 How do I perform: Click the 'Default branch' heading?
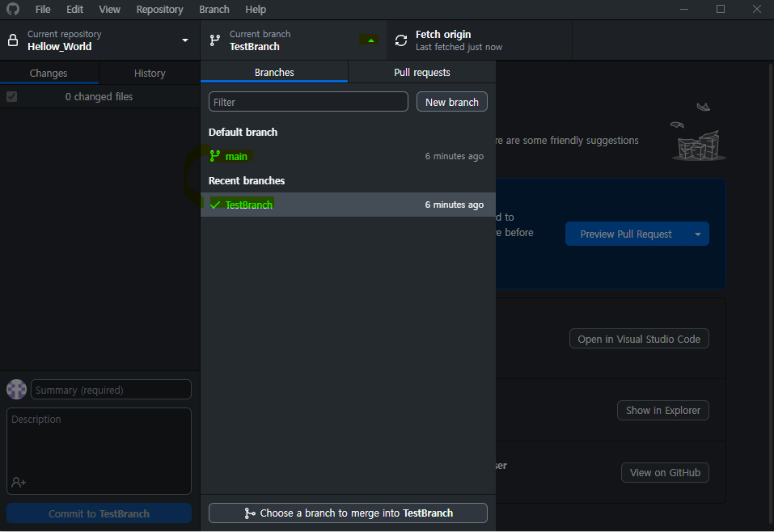(x=243, y=133)
